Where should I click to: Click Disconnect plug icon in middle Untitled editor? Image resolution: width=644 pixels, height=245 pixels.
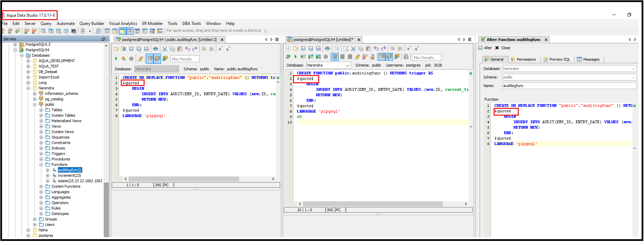365,57
